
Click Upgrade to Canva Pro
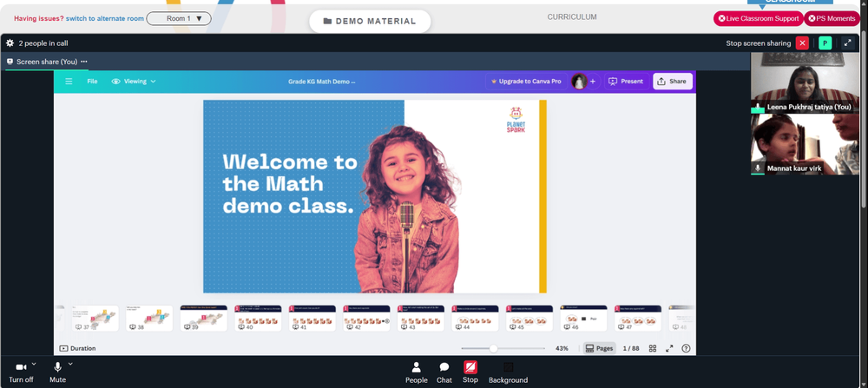(x=526, y=82)
